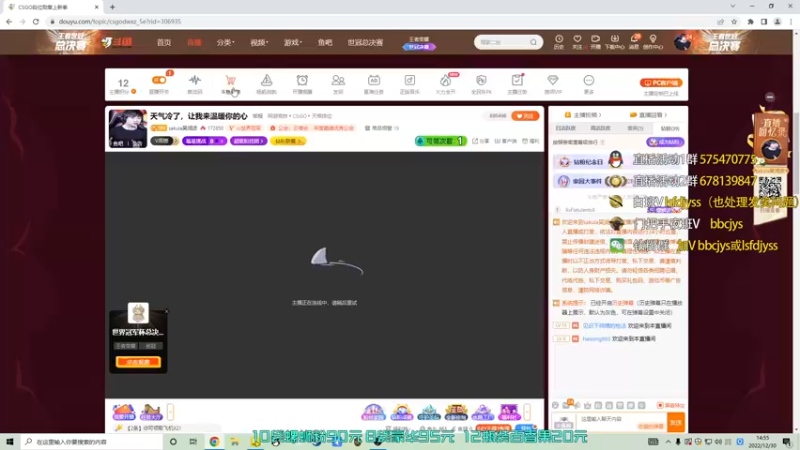800x450 pixels.
Task: Click the purple 成为钻粉 button
Action: (665, 142)
